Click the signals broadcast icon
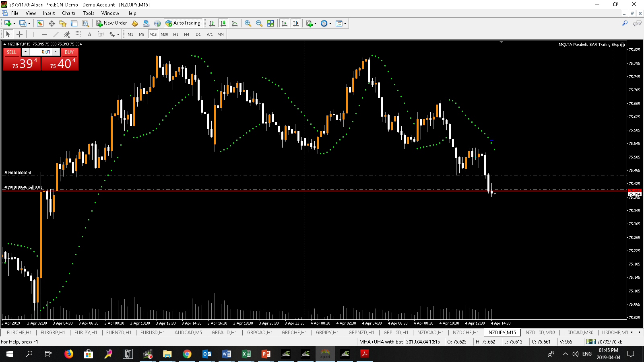The width and height of the screenshot is (644, 362). pos(157,23)
